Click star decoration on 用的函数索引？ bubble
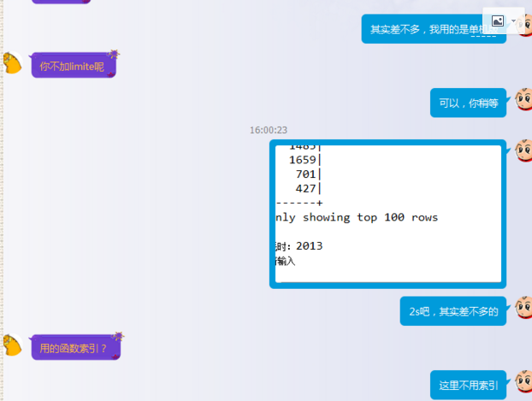Image resolution: width=532 pixels, height=401 pixels. (118, 336)
